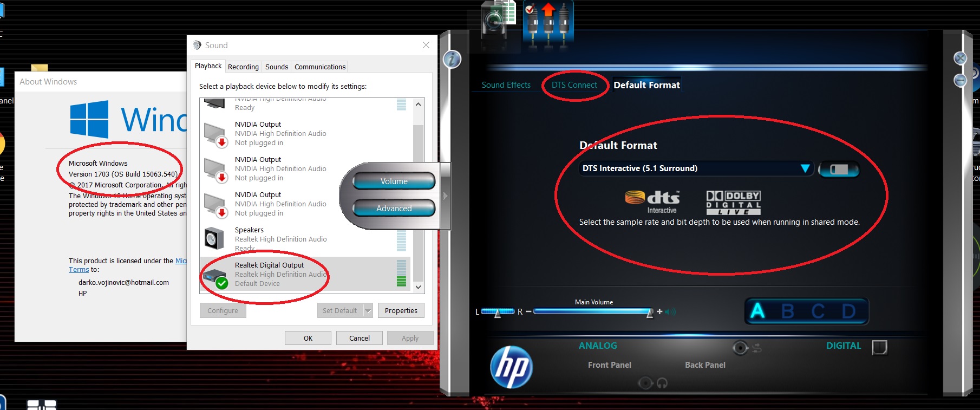Open the Sounds tab in Sound dialog
This screenshot has width=980, height=410.
pyautogui.click(x=277, y=67)
